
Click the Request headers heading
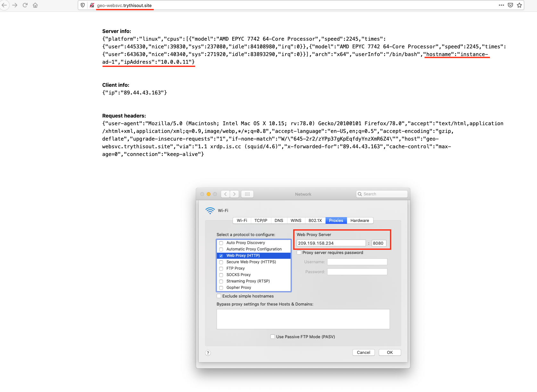(124, 116)
